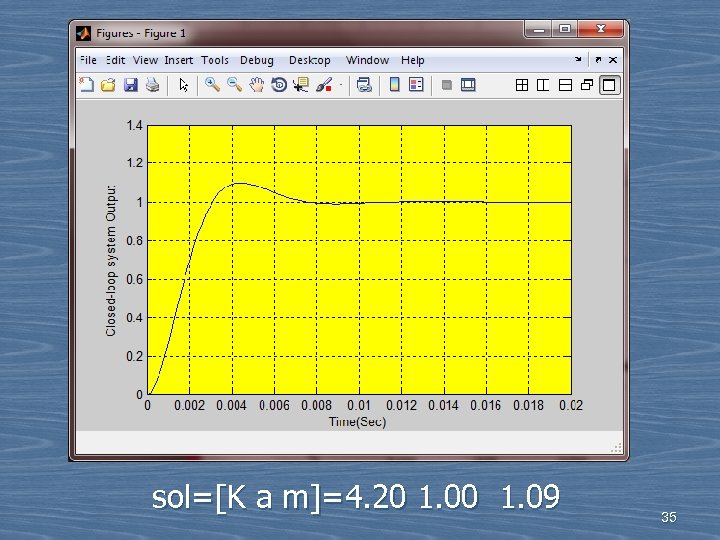720x540 pixels.
Task: Open the Edit menu
Action: pyautogui.click(x=116, y=60)
